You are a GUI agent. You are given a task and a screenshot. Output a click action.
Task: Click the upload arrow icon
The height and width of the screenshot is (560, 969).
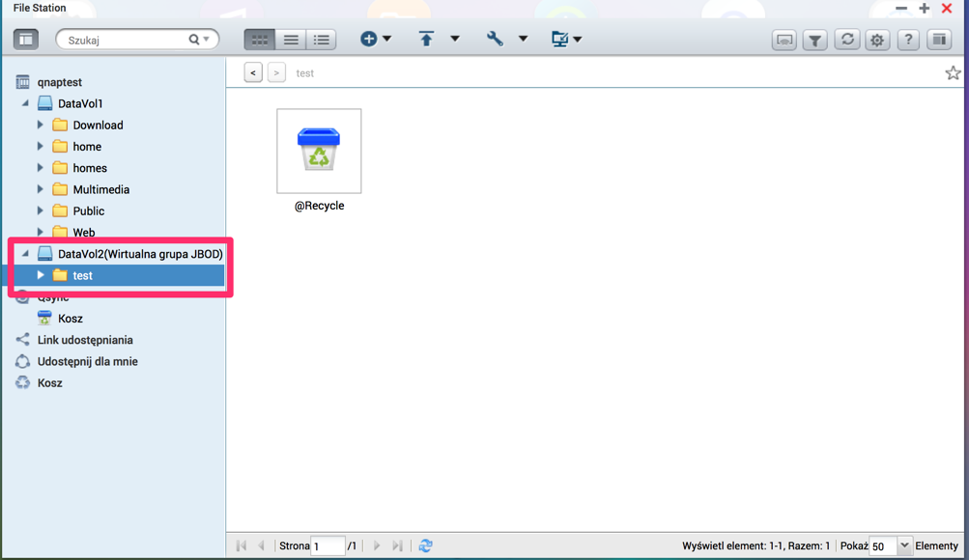pos(426,40)
